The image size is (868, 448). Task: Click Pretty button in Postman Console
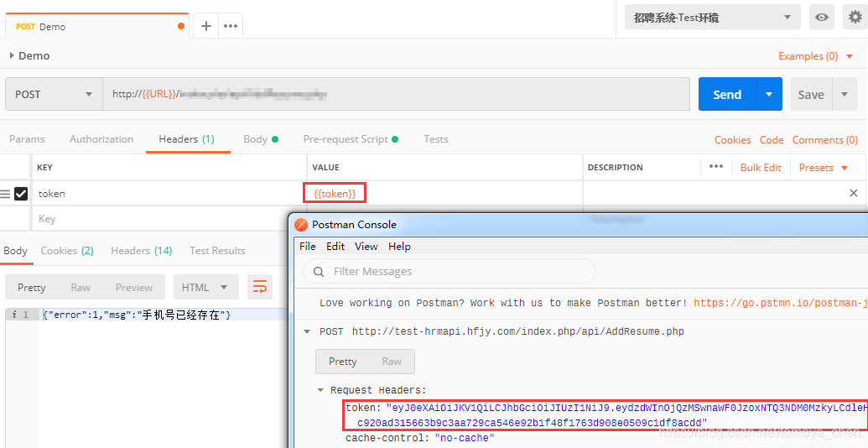[x=343, y=361]
